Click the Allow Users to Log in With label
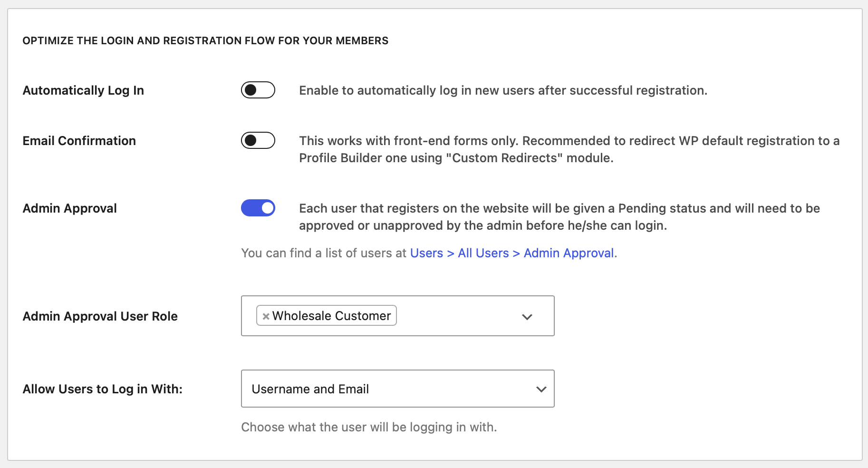Image resolution: width=868 pixels, height=468 pixels. (103, 389)
